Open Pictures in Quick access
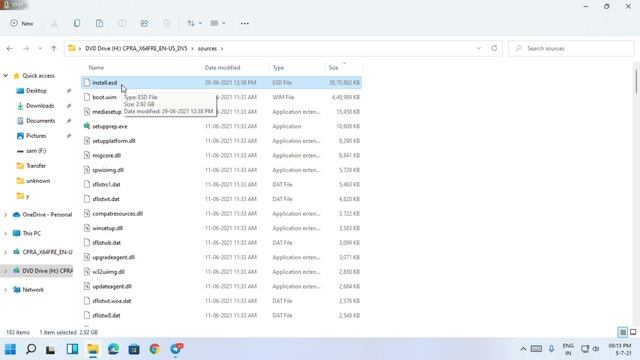 click(36, 136)
